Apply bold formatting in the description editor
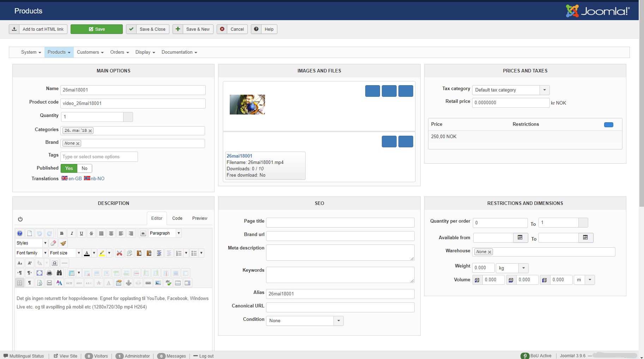The height and width of the screenshot is (359, 644). click(62, 233)
